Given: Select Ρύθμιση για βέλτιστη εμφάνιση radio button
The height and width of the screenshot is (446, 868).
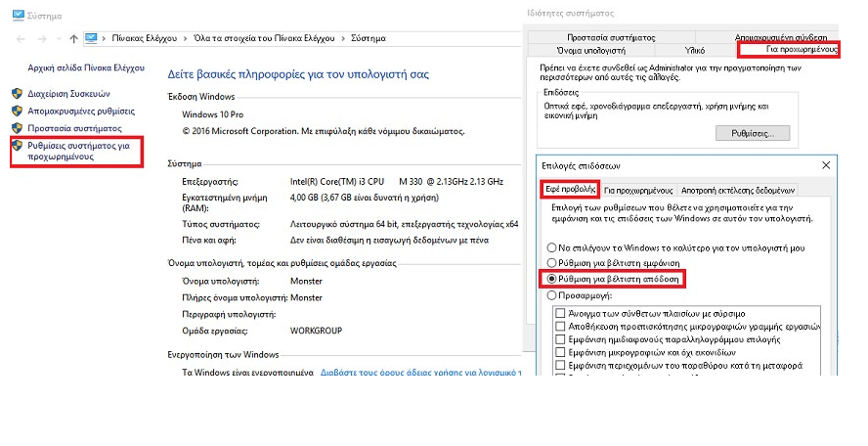Looking at the screenshot, I should coord(553,262).
